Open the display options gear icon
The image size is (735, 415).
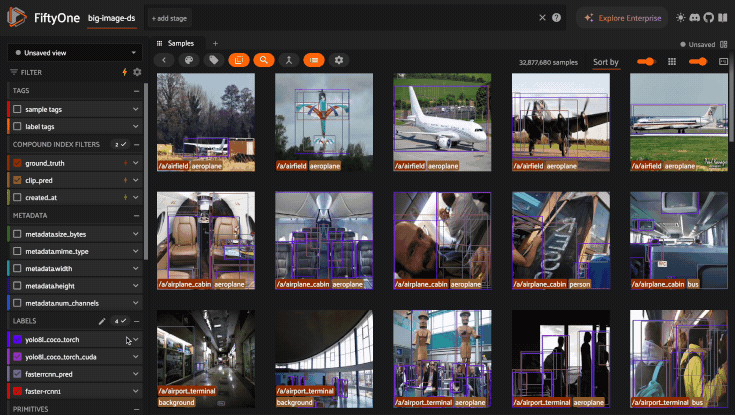[x=339, y=60]
